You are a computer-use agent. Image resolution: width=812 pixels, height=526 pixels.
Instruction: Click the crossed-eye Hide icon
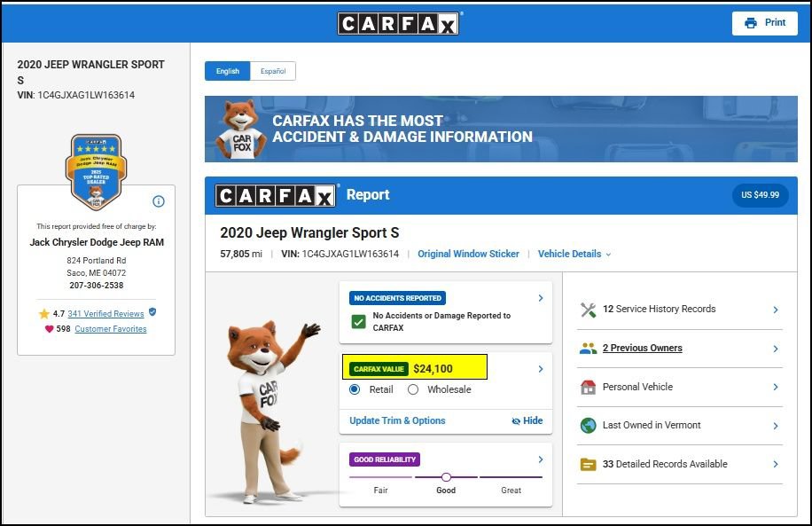coord(516,421)
